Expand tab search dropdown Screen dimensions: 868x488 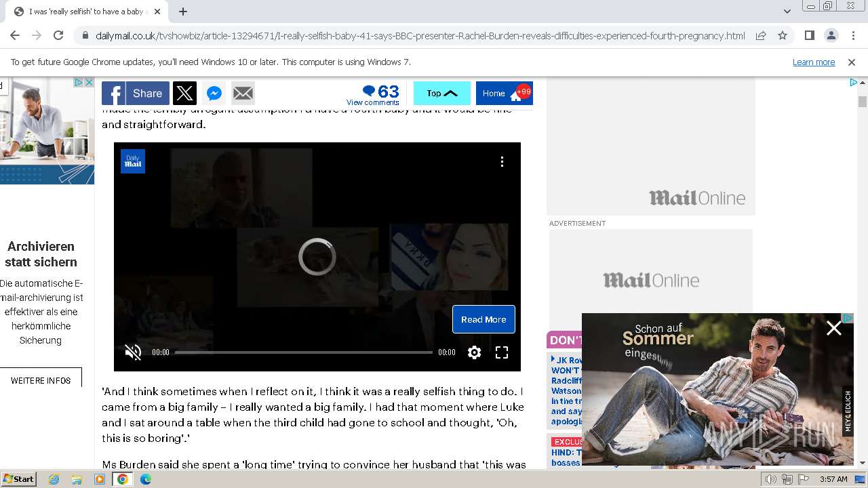tap(787, 12)
